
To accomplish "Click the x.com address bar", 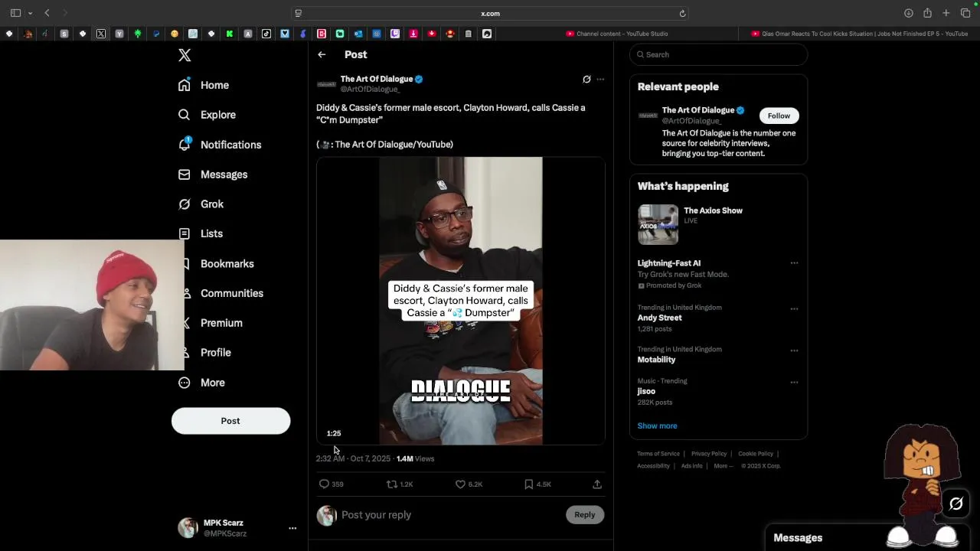I will (x=490, y=13).
